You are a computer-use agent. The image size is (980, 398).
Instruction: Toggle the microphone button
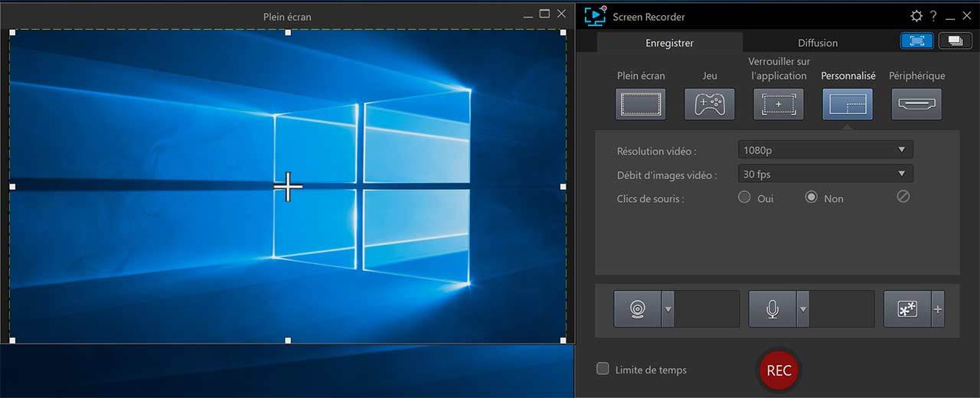coord(773,308)
